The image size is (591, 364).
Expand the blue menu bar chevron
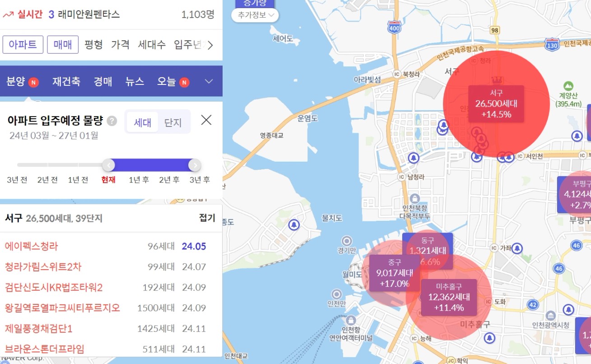(x=209, y=82)
